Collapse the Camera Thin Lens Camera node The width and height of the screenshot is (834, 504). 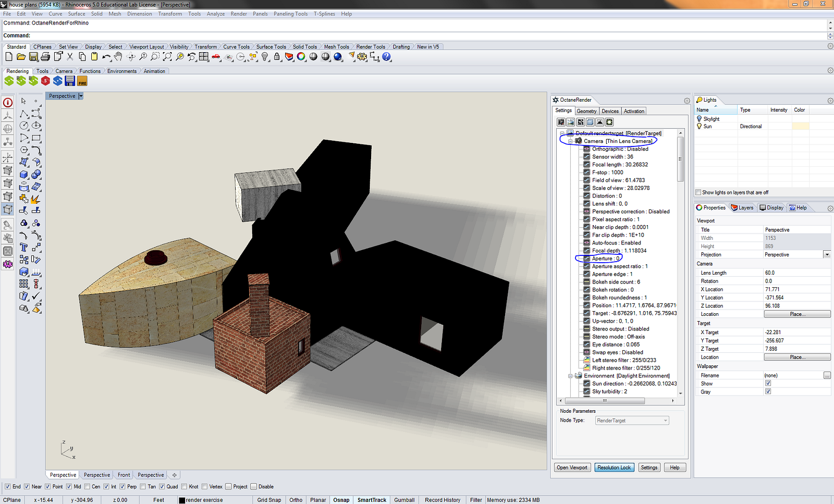(x=570, y=141)
